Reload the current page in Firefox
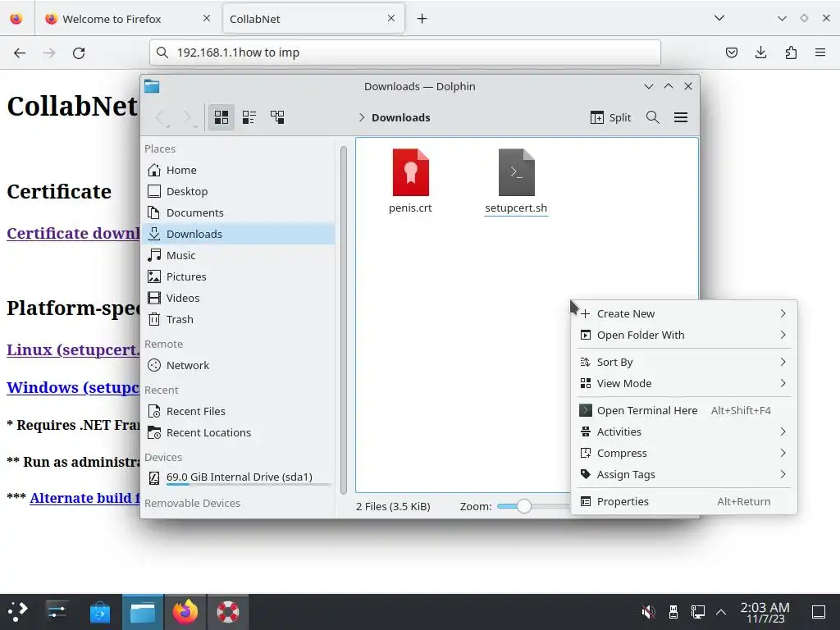840x630 pixels. click(79, 52)
